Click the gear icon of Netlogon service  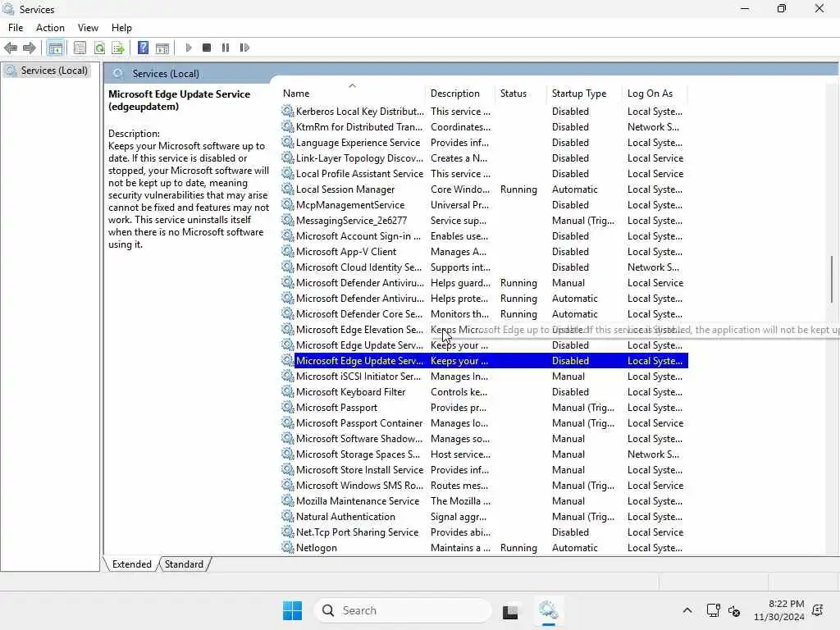click(288, 547)
